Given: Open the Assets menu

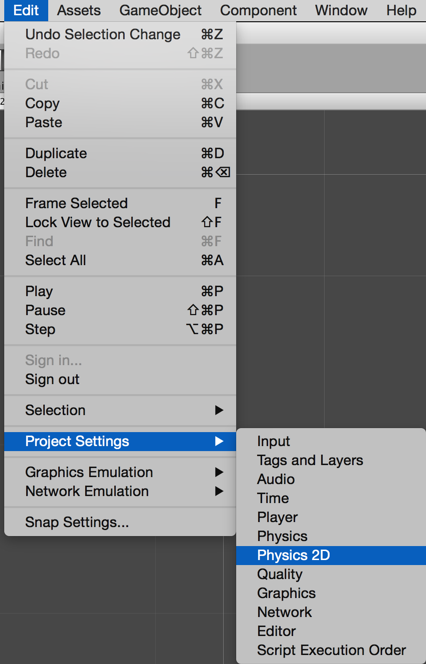Looking at the screenshot, I should pyautogui.click(x=79, y=10).
